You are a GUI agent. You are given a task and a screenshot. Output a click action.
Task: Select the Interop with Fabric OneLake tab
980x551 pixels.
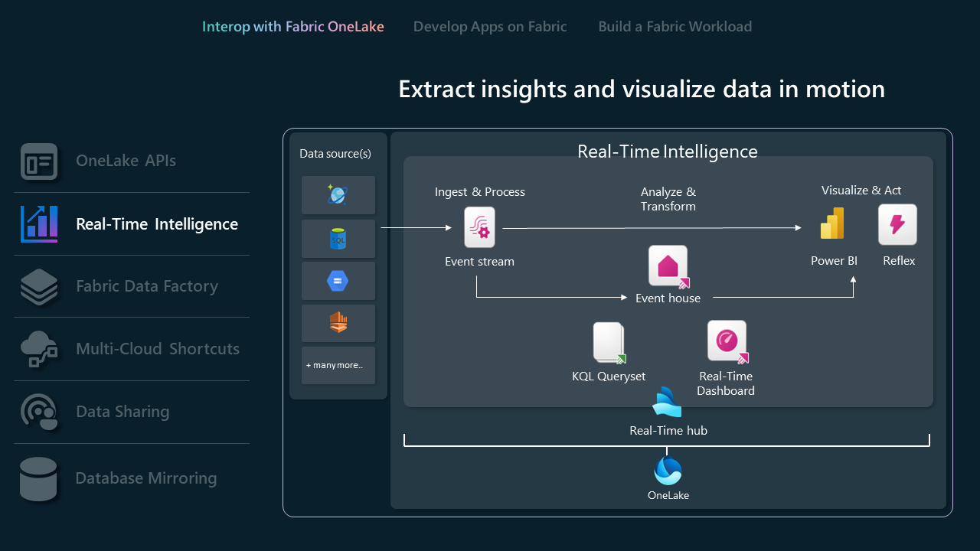pyautogui.click(x=292, y=26)
